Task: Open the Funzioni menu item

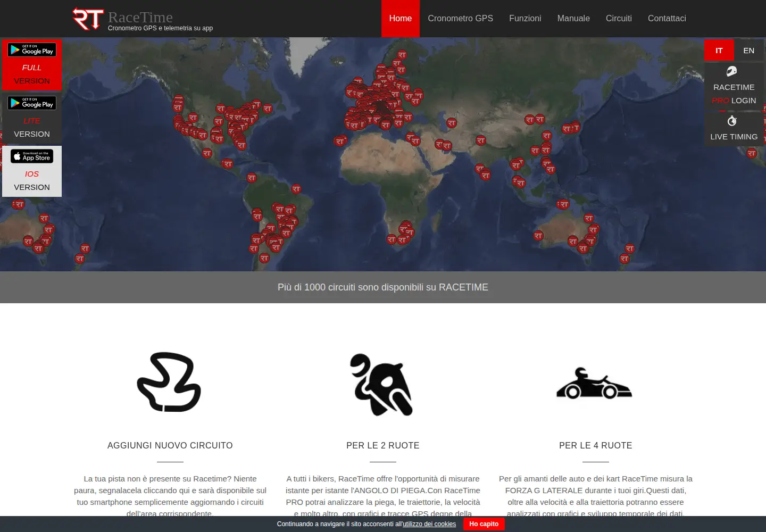Action: pyautogui.click(x=525, y=19)
